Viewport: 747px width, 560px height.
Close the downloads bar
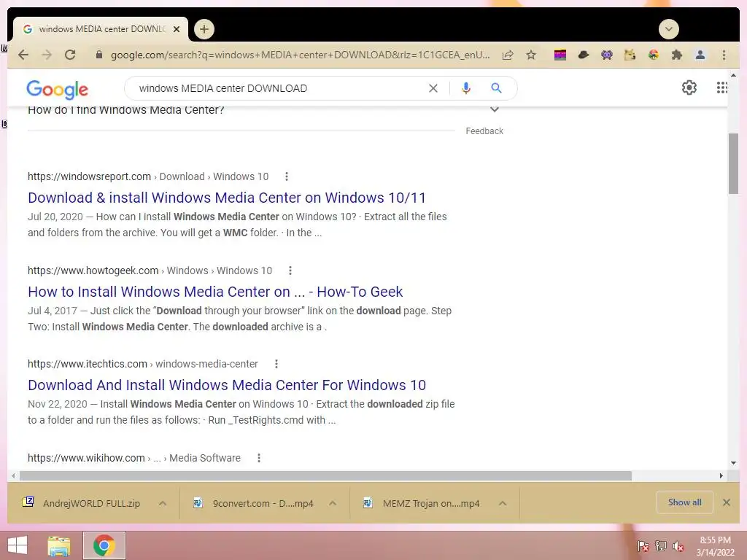pos(727,502)
